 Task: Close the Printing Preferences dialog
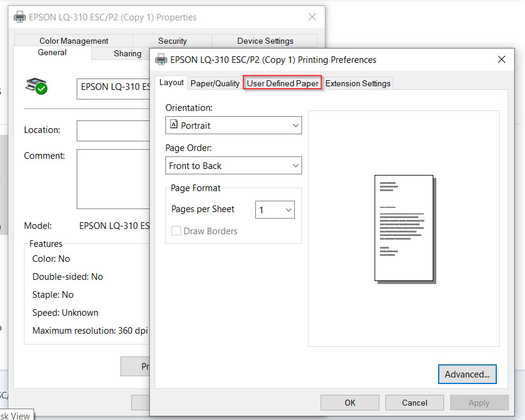coord(501,59)
